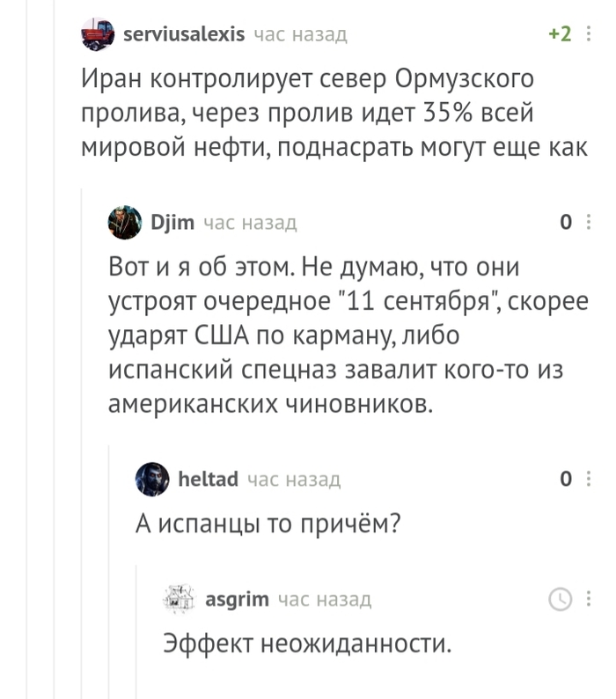Open three-dot menu on asgrim's comment
Viewport: 616px width, 699px height.
click(589, 600)
